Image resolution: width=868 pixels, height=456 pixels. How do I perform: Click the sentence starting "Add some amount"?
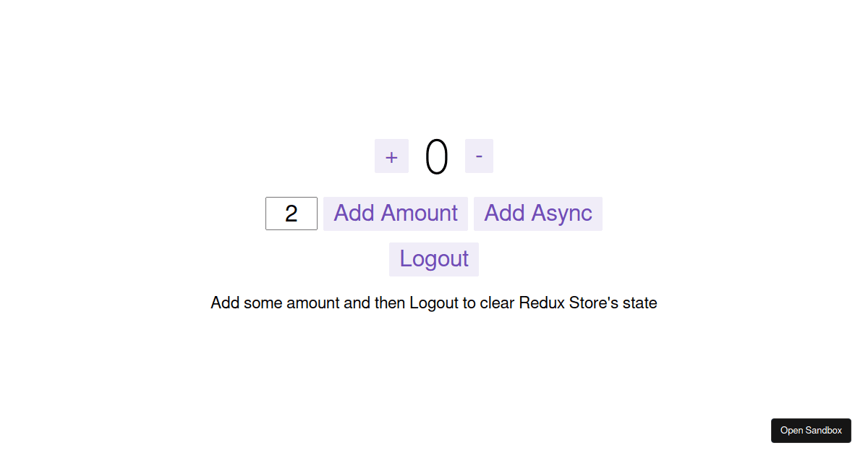[434, 303]
